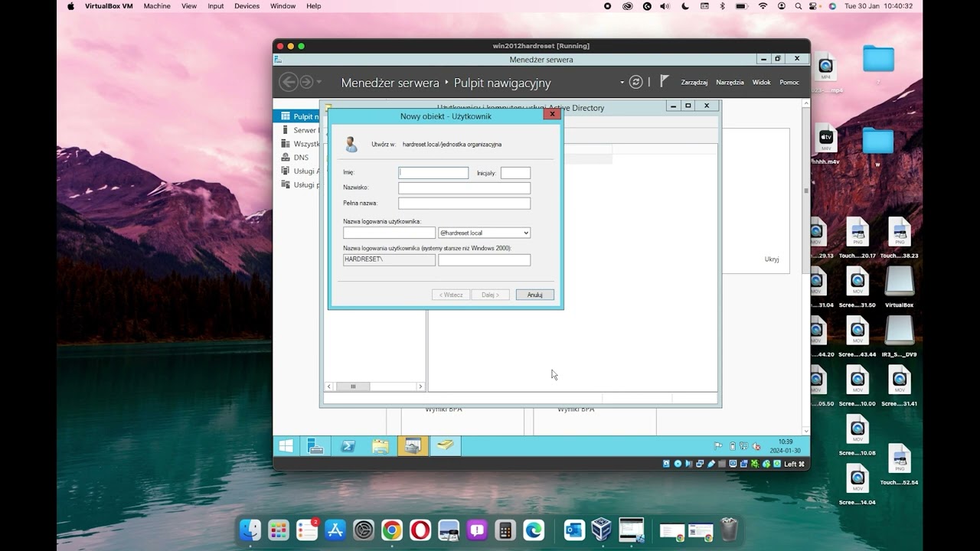The width and height of the screenshot is (980, 551).
Task: Open VirtualBox from the Dock
Action: point(602,530)
